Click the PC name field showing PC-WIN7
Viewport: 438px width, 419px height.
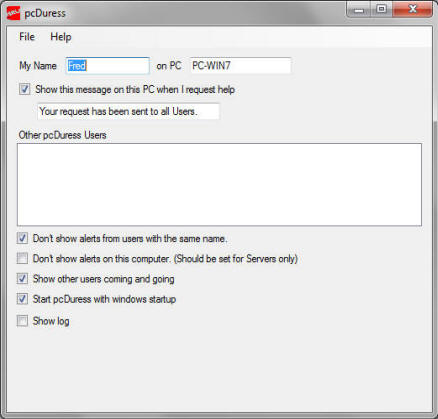[240, 66]
